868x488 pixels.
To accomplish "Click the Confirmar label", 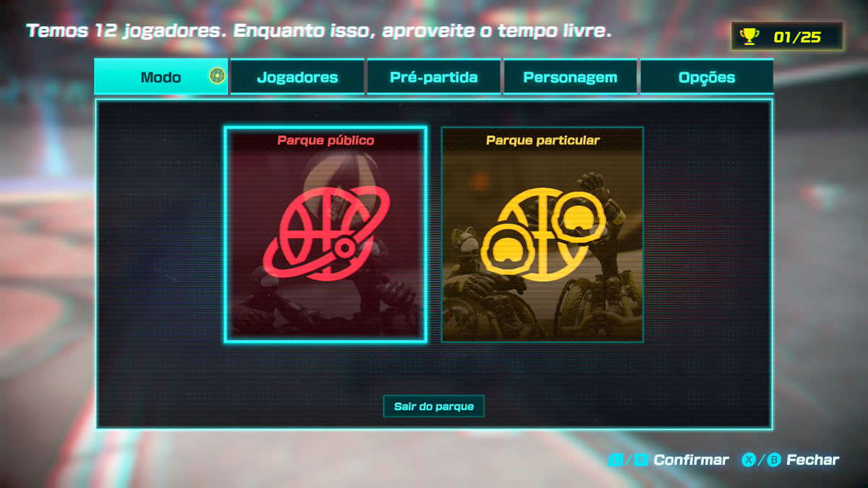I will point(692,460).
